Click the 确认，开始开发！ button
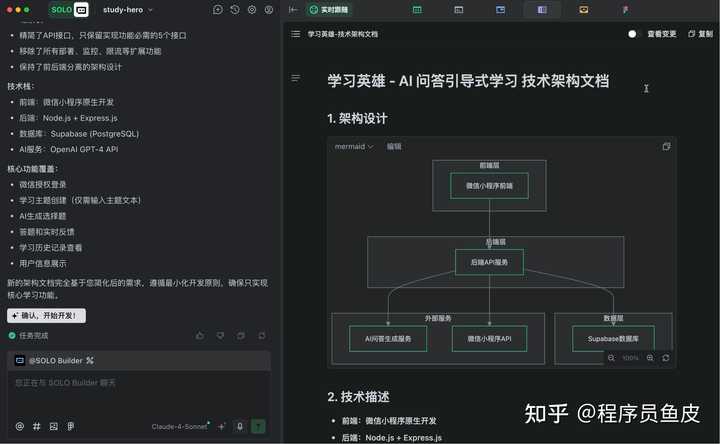 tap(46, 315)
